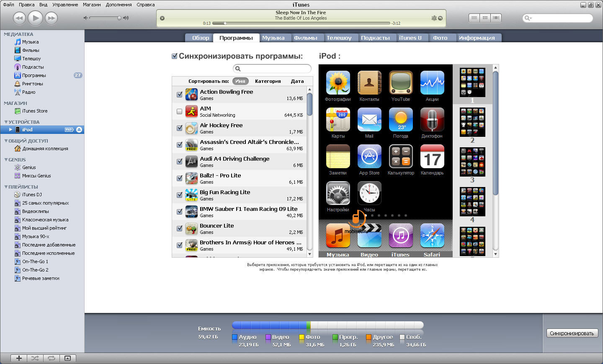
Task: Select the Фотографии sunflower icon
Action: coord(338,83)
